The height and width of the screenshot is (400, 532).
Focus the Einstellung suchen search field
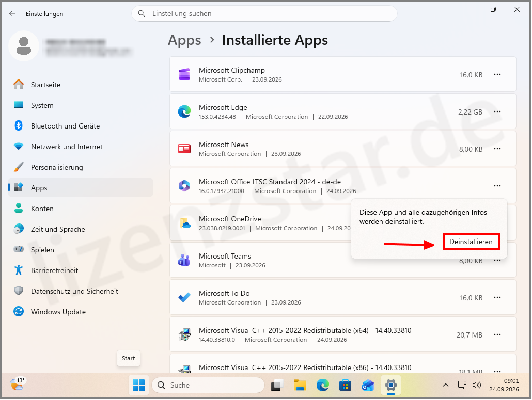click(x=264, y=13)
